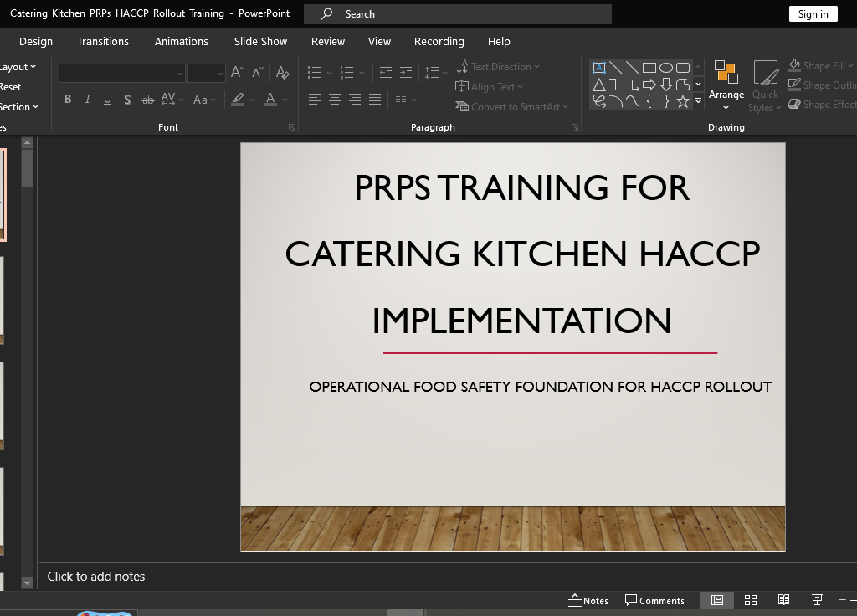Select the Oval shape
The height and width of the screenshot is (616, 857).
point(665,68)
